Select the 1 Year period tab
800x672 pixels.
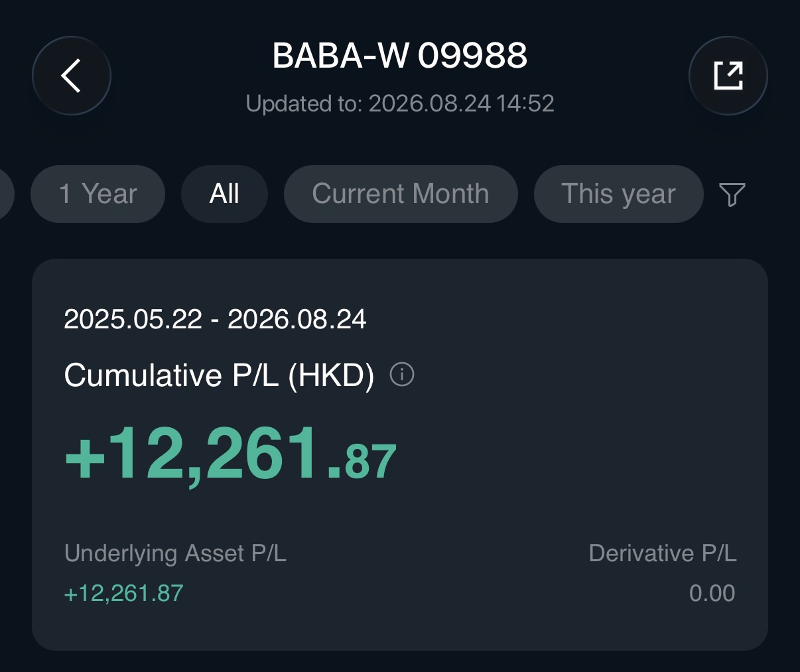98,194
